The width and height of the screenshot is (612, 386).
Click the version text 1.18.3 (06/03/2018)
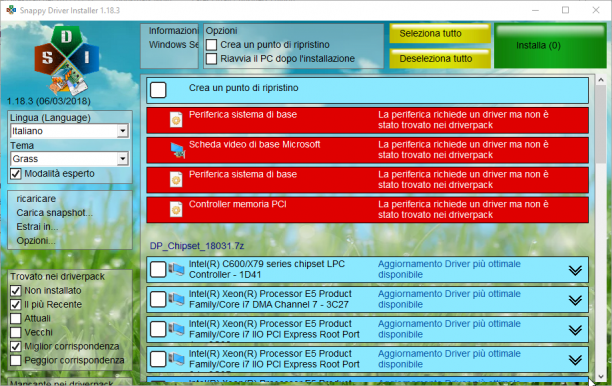pos(49,101)
